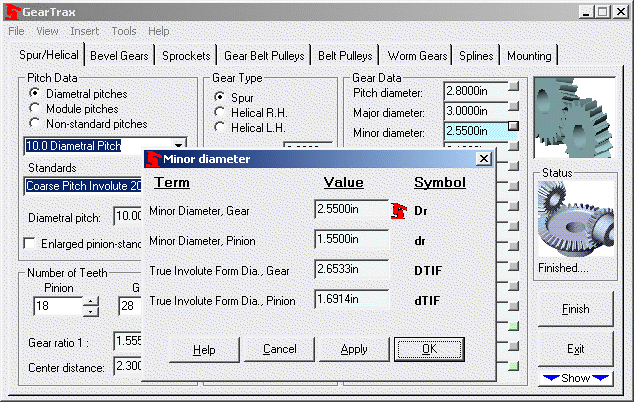634x402 pixels.
Task: Open the Tools menu
Action: click(x=124, y=31)
